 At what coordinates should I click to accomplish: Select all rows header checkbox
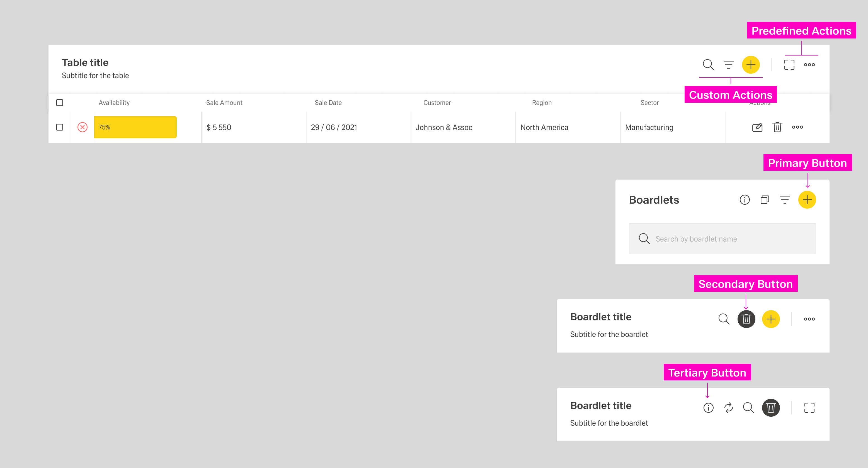(x=60, y=103)
